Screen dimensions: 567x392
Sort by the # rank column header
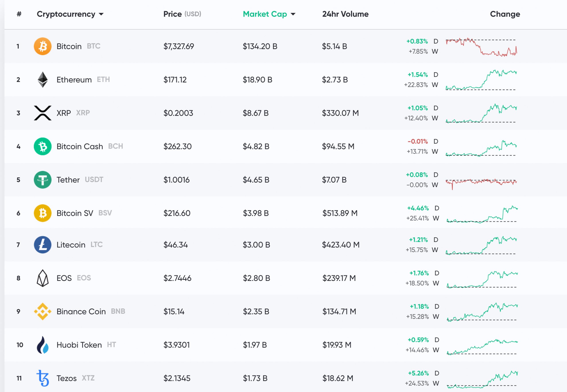[19, 14]
